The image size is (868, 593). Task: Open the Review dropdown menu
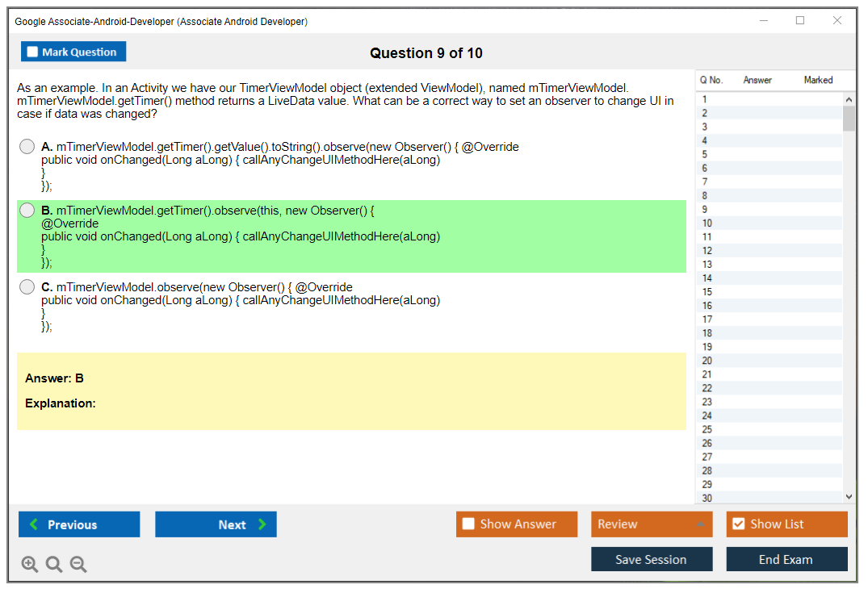tap(651, 524)
